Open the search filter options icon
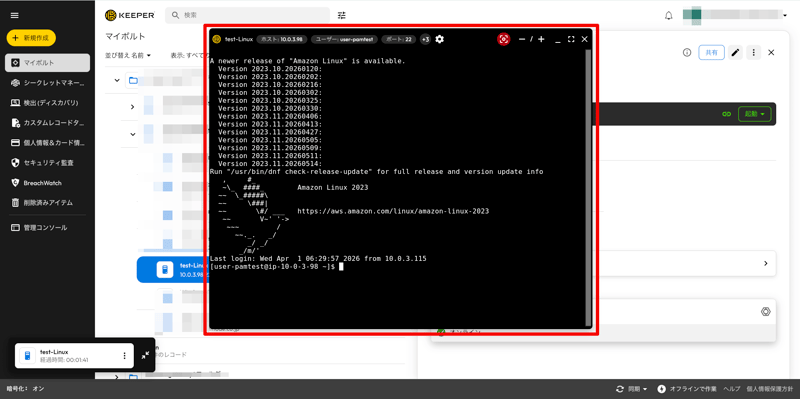Image resolution: width=800 pixels, height=399 pixels. [342, 15]
